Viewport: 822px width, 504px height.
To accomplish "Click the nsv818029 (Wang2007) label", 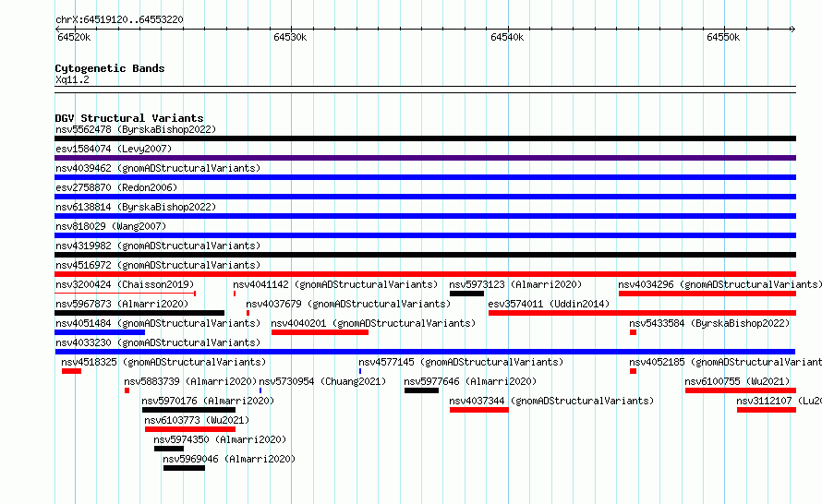I will point(111,226).
